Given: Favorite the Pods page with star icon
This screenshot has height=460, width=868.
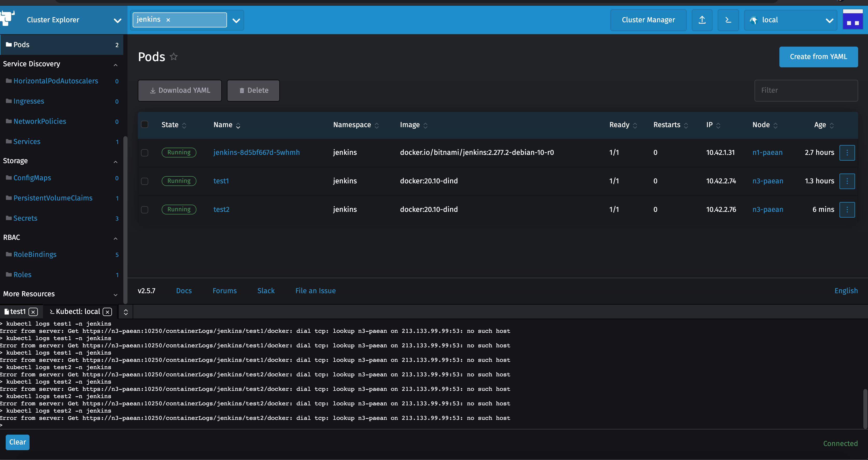Looking at the screenshot, I should coord(174,56).
